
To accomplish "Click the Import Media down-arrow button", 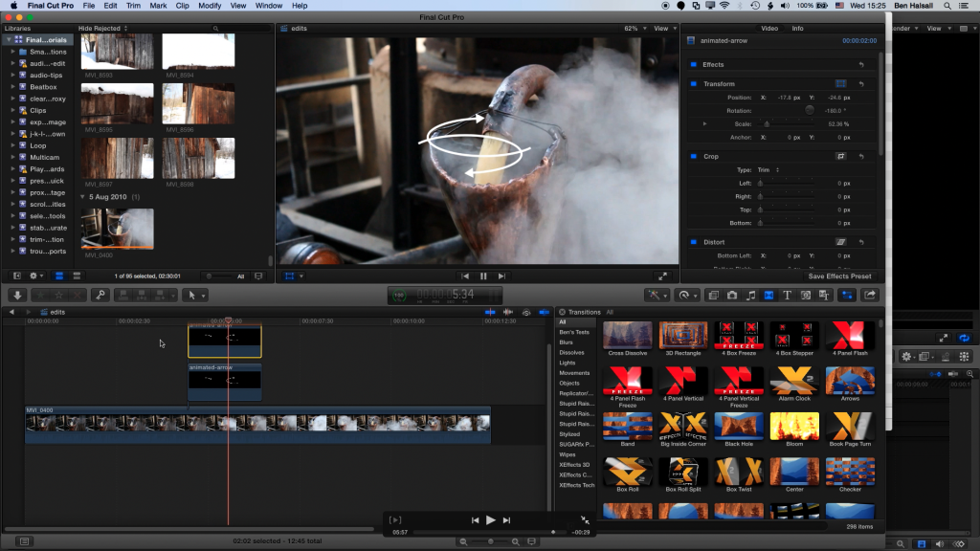I will (17, 295).
